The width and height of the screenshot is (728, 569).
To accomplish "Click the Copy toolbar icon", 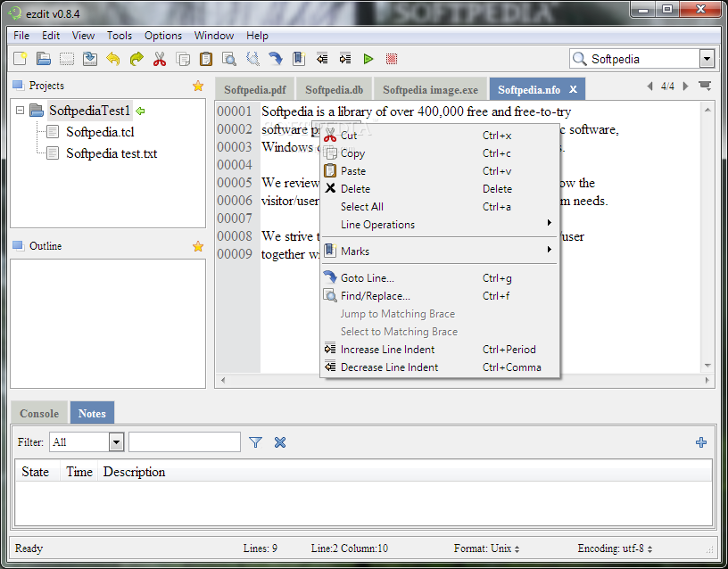I will [183, 59].
